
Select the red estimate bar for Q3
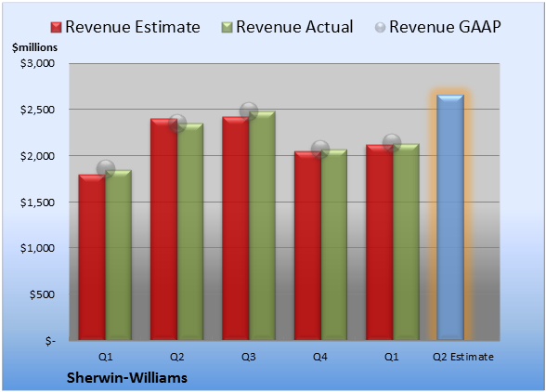point(236,229)
